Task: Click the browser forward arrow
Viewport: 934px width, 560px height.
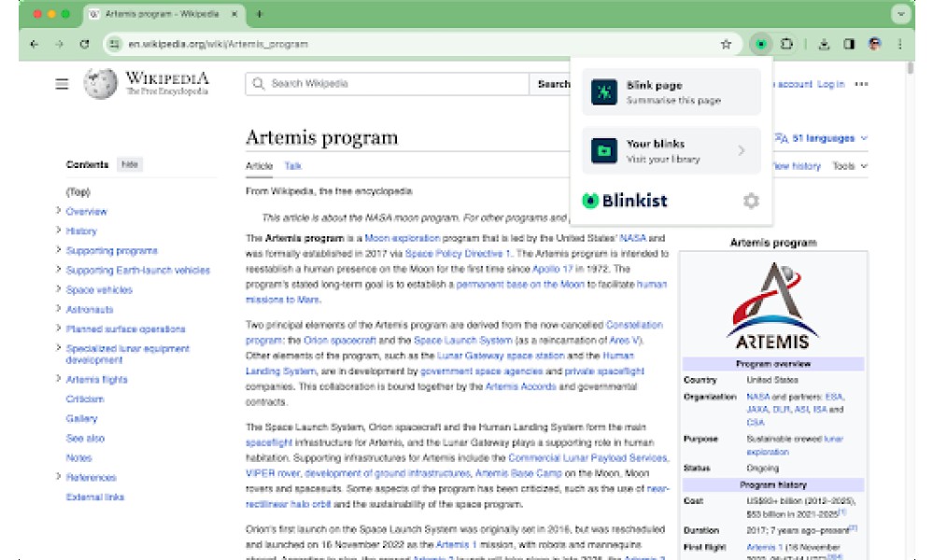Action: coord(59,44)
